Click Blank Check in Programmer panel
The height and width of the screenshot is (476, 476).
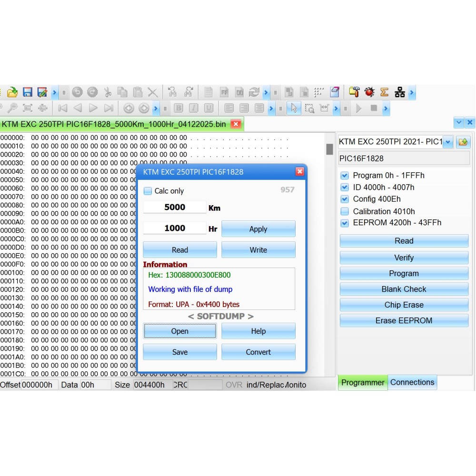pos(404,289)
